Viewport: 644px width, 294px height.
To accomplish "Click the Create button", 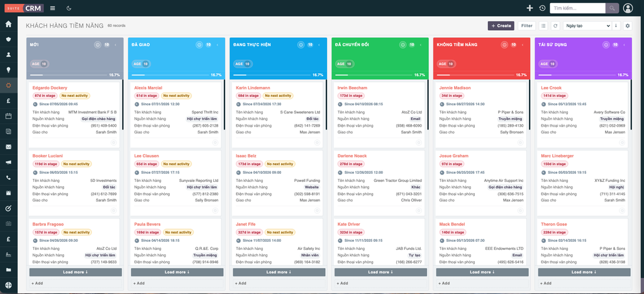I will (501, 25).
